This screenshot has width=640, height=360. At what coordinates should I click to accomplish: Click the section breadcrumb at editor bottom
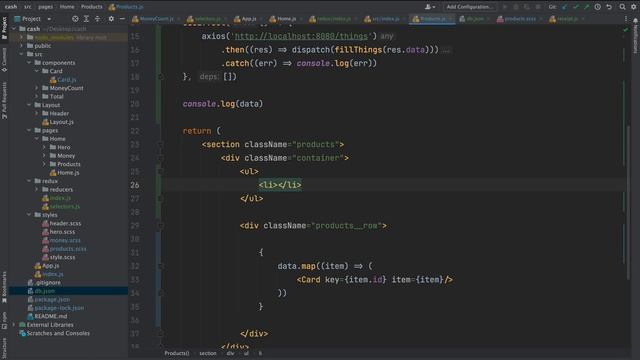pos(208,353)
